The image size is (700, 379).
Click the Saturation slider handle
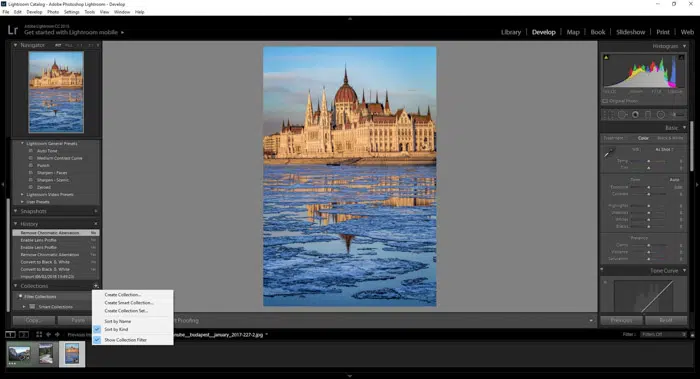tap(649, 259)
